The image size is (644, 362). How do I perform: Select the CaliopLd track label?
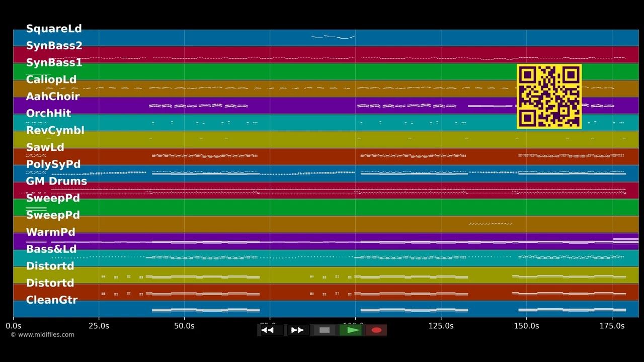coord(51,79)
